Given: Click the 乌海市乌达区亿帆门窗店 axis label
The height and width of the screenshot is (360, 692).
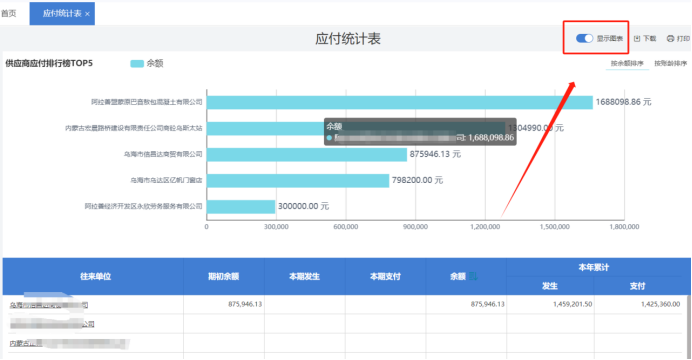Looking at the screenshot, I should click(166, 180).
